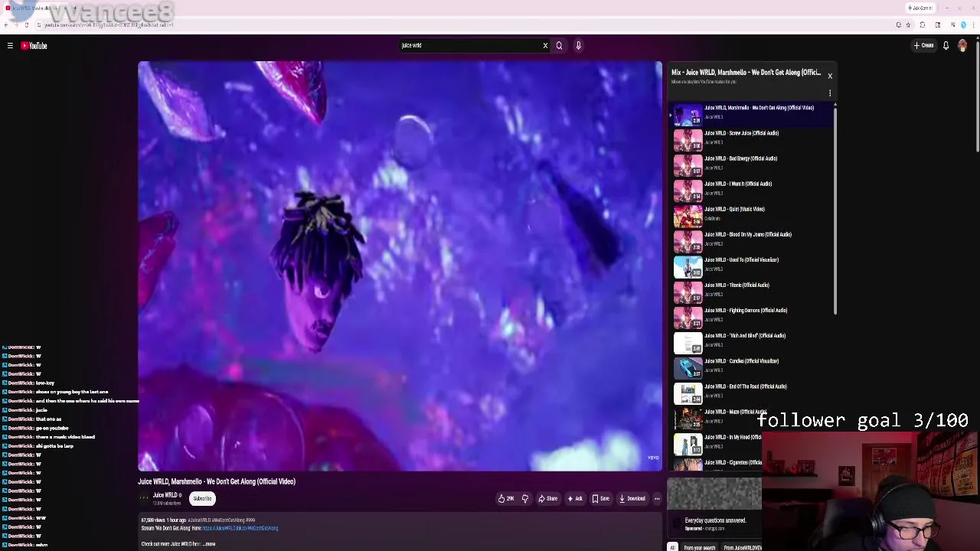Image resolution: width=980 pixels, height=551 pixels.
Task: Open account avatar menu
Action: pos(962,46)
